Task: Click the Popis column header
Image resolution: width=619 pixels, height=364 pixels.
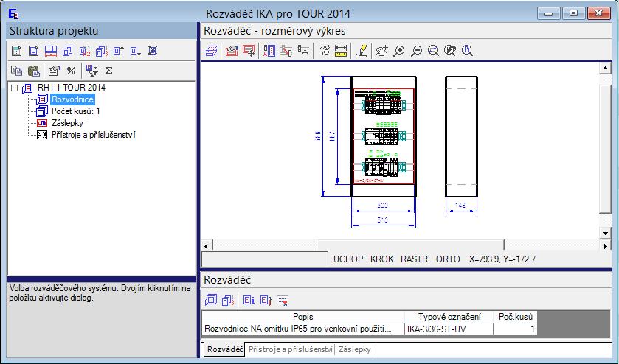Action: (x=302, y=317)
